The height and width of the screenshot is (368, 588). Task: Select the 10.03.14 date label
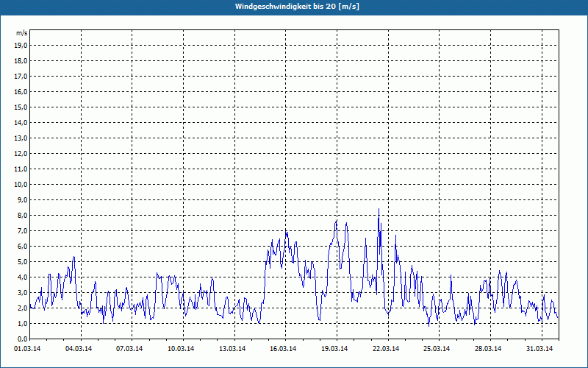(181, 349)
